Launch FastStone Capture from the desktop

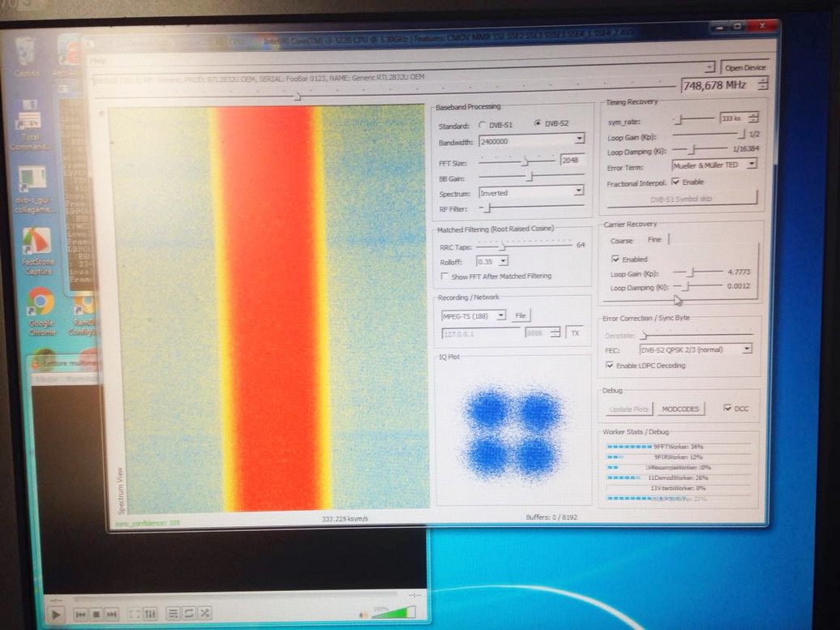point(37,251)
